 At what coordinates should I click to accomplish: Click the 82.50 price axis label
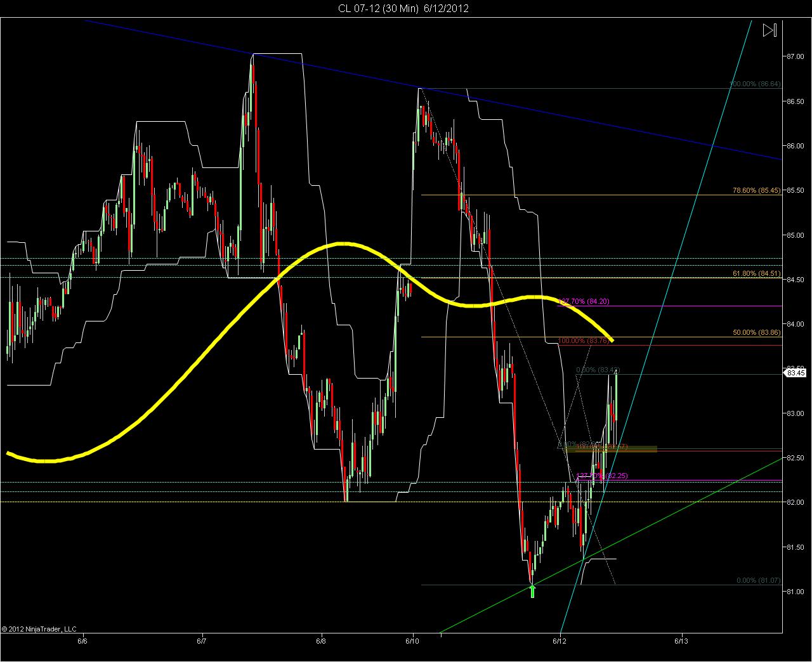click(x=796, y=458)
